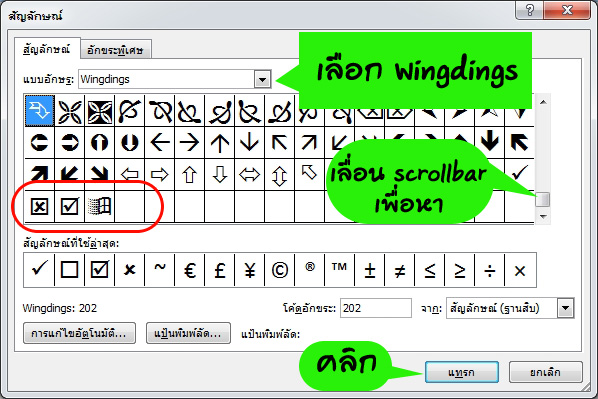Image resolution: width=598 pixels, height=399 pixels.
Task: Select the boxed check mark in the Wingdings grid
Action: coord(70,206)
